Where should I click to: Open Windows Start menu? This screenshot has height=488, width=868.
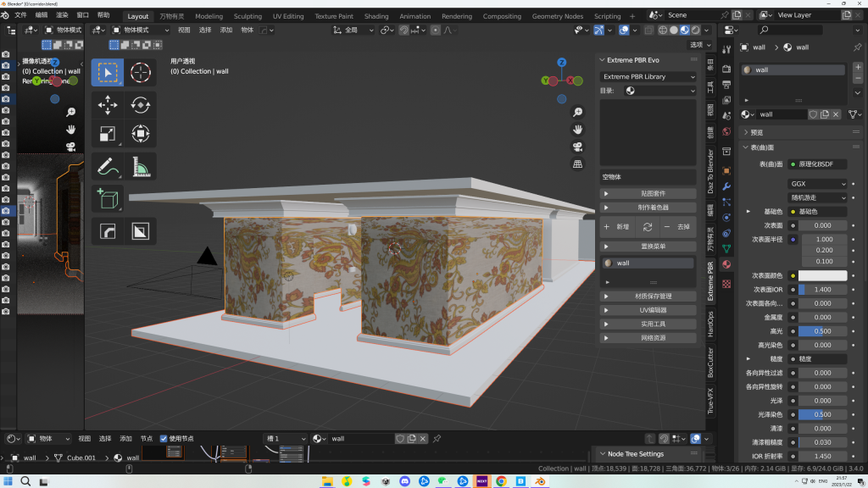click(8, 481)
